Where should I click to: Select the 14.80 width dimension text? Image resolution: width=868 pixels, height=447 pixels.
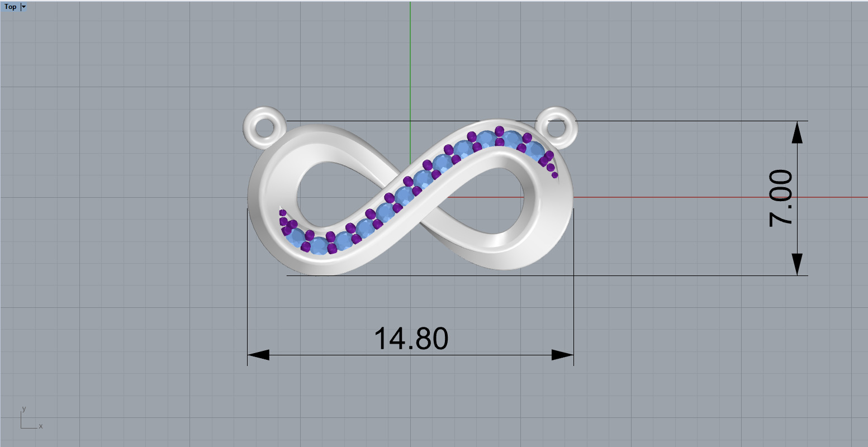411,339
